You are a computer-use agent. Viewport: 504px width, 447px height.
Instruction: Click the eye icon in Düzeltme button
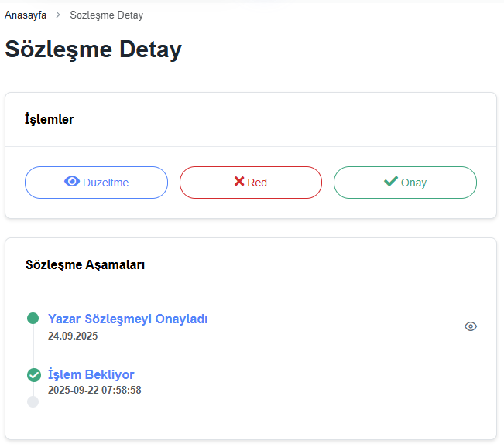(72, 182)
